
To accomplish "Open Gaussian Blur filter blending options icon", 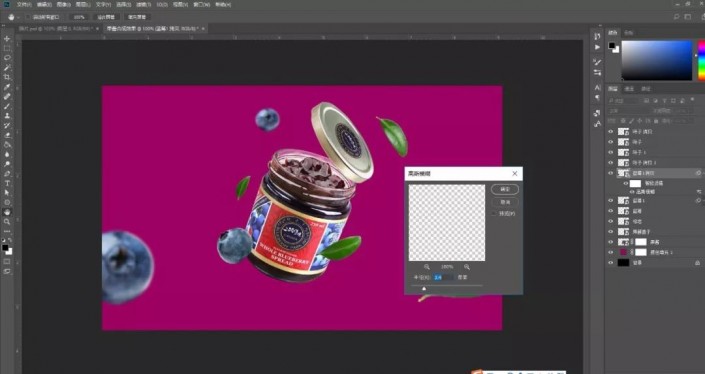I will (x=699, y=192).
